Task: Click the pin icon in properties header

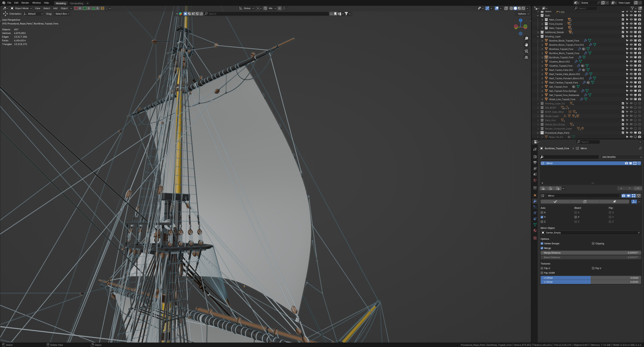Action: point(640,148)
